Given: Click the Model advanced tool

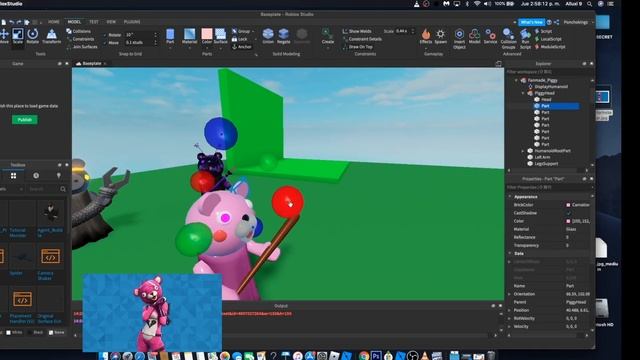Looking at the screenshot, I should [x=474, y=36].
